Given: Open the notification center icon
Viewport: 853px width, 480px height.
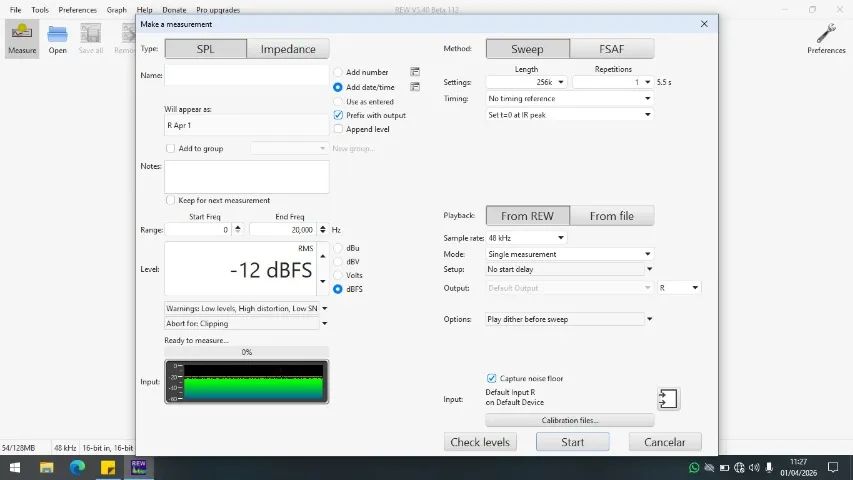Looking at the screenshot, I should coord(833,467).
